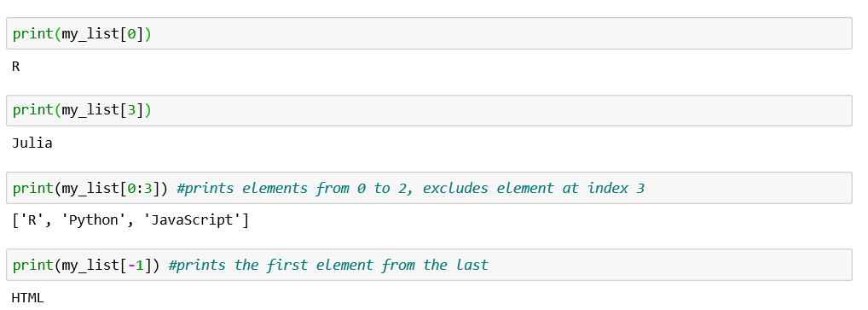The width and height of the screenshot is (868, 310).
Task: Click the opening bracket of the list output
Action: point(15,220)
